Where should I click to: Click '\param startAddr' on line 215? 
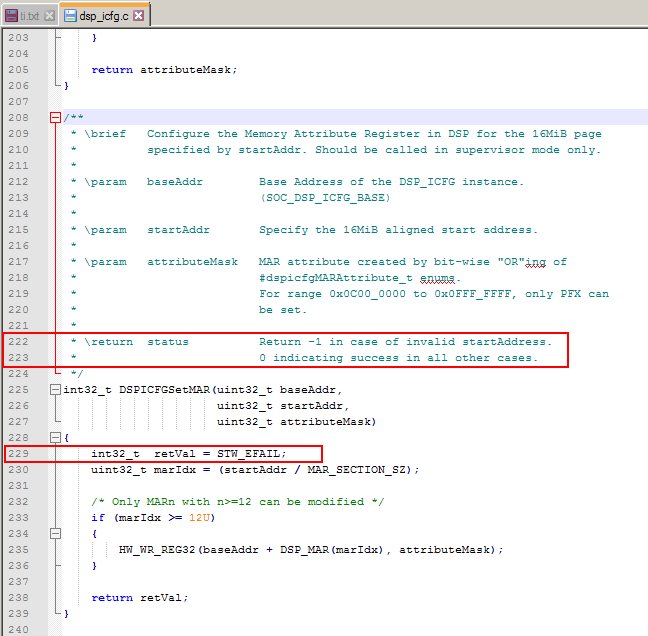pyautogui.click(x=147, y=230)
